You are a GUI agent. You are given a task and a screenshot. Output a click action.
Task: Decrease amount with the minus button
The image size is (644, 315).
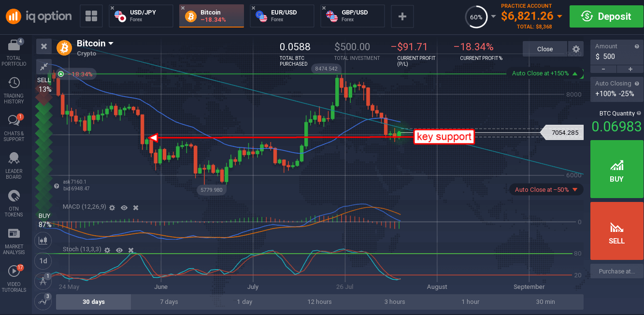603,69
